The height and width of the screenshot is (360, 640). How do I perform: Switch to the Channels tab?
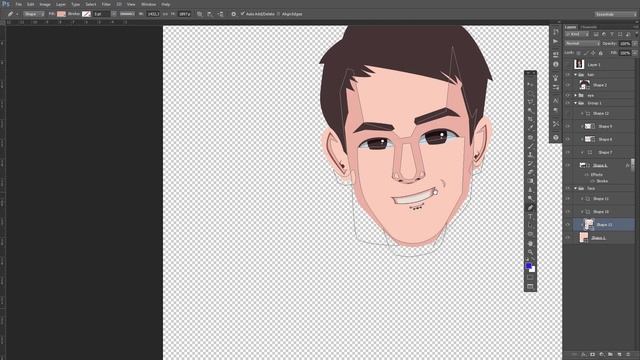click(x=589, y=27)
